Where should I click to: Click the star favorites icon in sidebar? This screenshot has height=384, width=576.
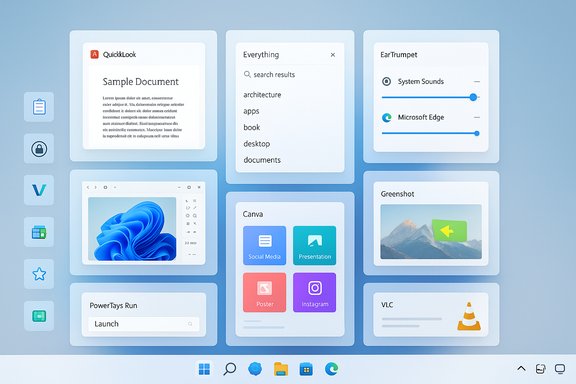39,274
